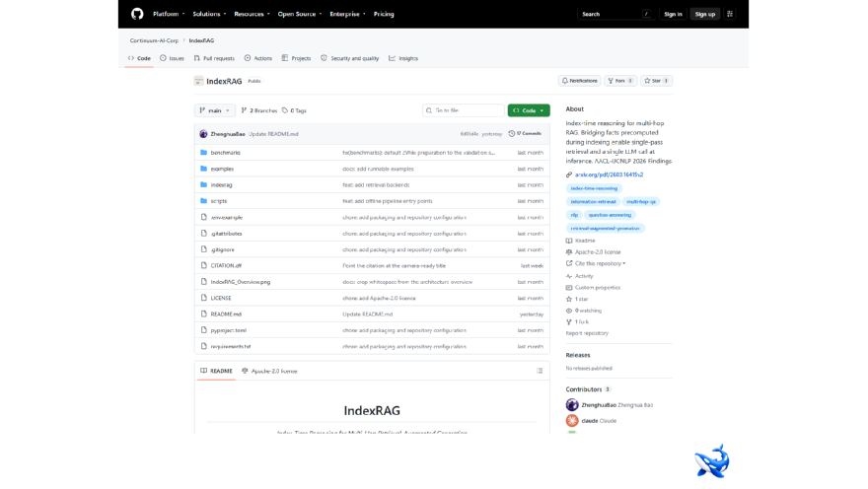Screen dimensions: 868x489
Task: Click the GitHub logo icon
Action: click(x=137, y=14)
